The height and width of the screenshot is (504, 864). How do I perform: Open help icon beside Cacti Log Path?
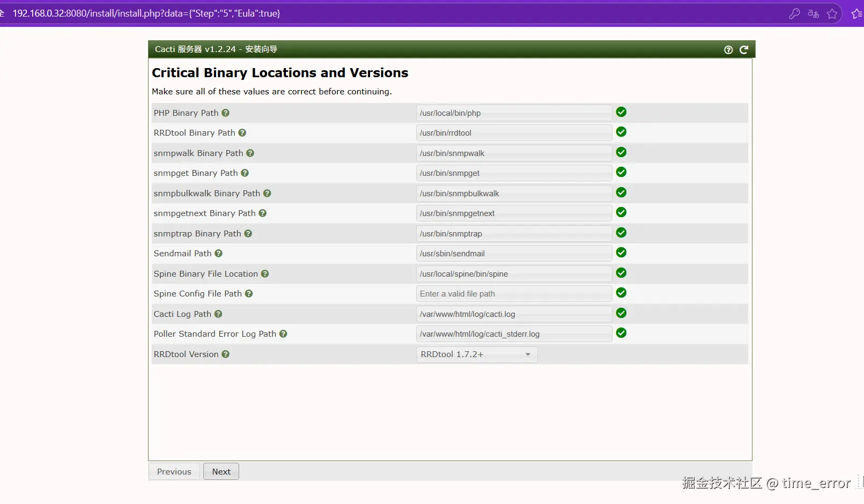tap(218, 314)
